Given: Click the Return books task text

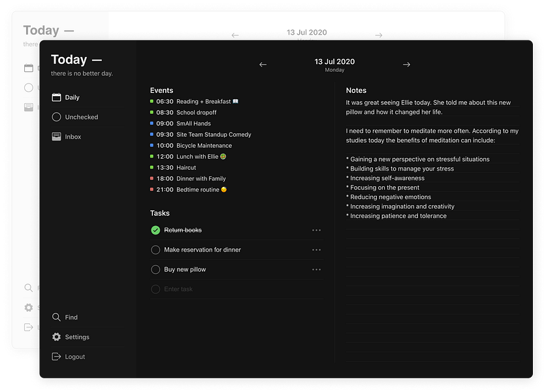Looking at the screenshot, I should coord(183,230).
